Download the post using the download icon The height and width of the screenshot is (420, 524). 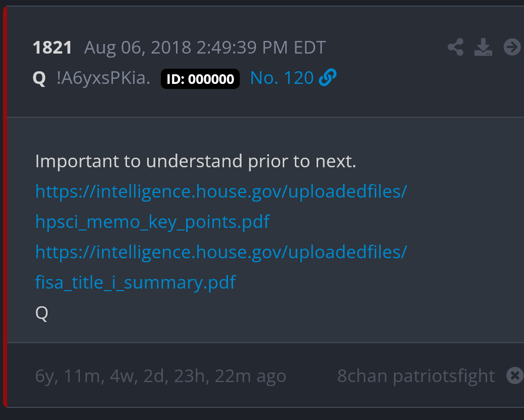(x=483, y=48)
